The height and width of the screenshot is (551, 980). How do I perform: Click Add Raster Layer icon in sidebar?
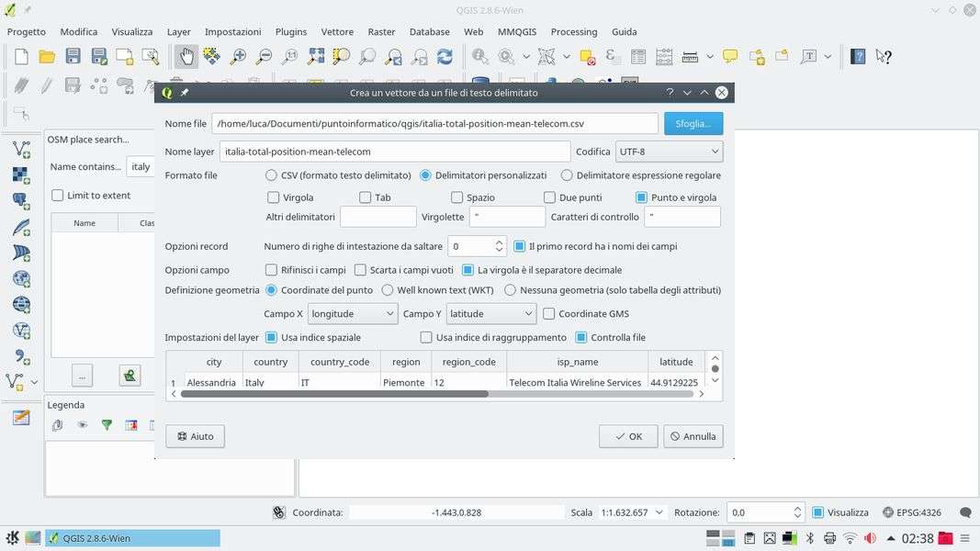coord(20,174)
